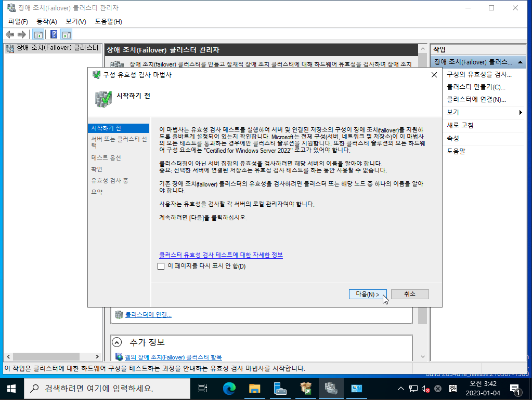
Task: Select wizard step 확인
Action: [x=97, y=169]
